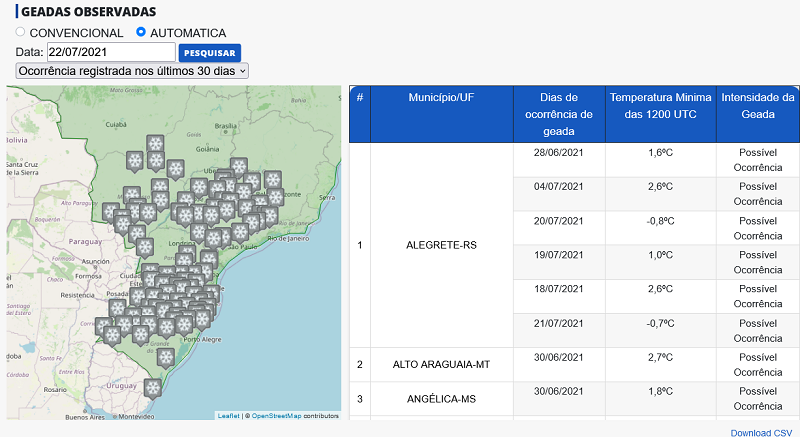The height and width of the screenshot is (437, 800).
Task: Click the 'Intensidade da Geada' column header
Action: (x=757, y=106)
